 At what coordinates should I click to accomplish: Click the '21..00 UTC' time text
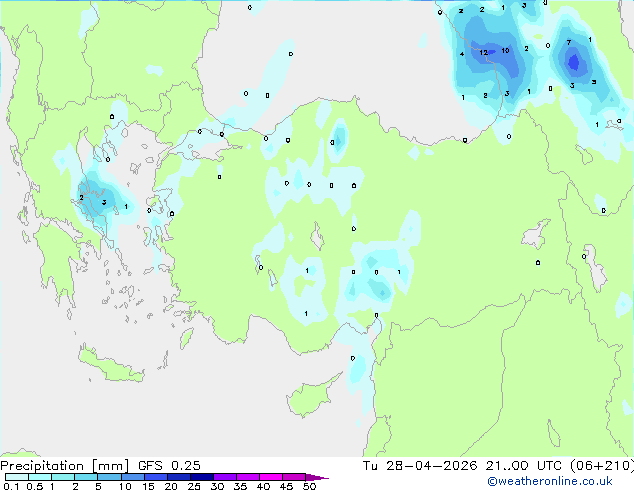click(524, 466)
